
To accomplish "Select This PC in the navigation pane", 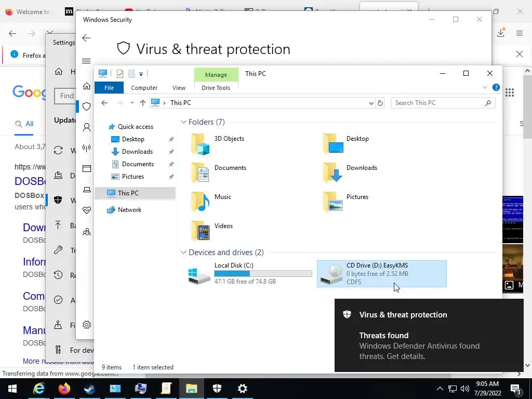I will (x=135, y=193).
